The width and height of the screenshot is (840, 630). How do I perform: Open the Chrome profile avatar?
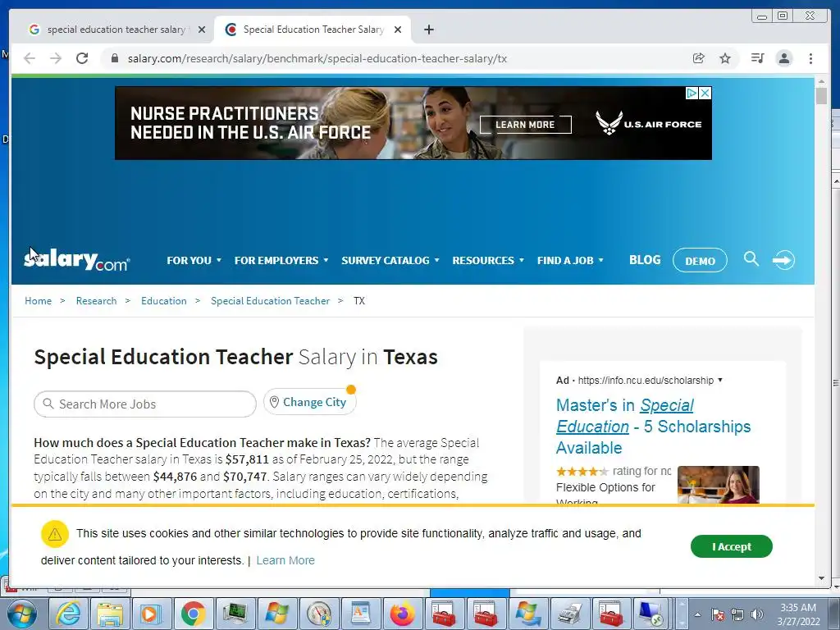(x=783, y=58)
